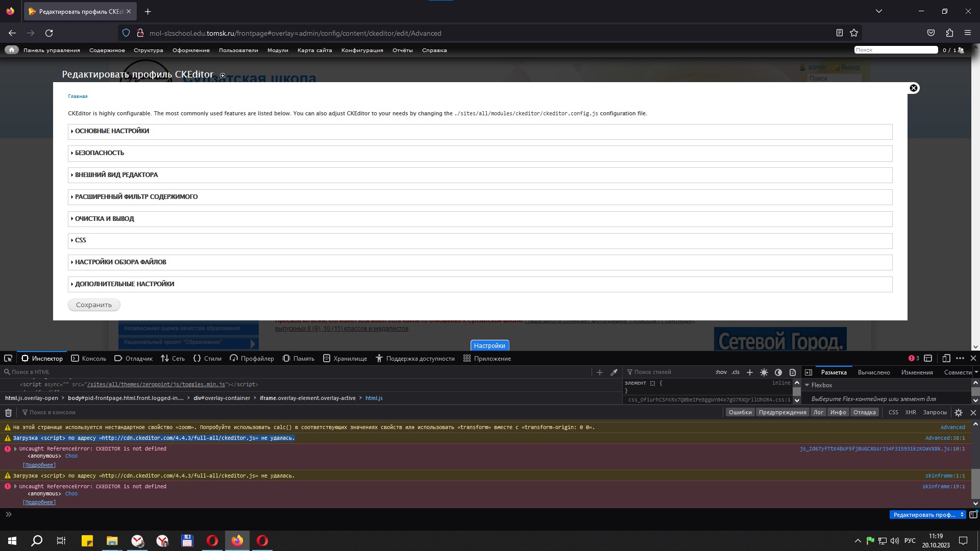Switch to the Вычислено sidebar tab
980x551 pixels.
pos(874,372)
